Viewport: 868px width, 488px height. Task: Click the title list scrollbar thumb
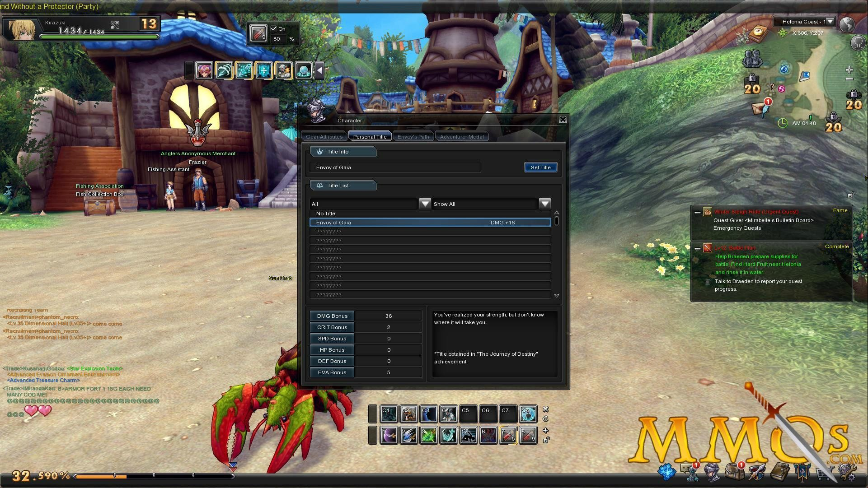coord(557,221)
